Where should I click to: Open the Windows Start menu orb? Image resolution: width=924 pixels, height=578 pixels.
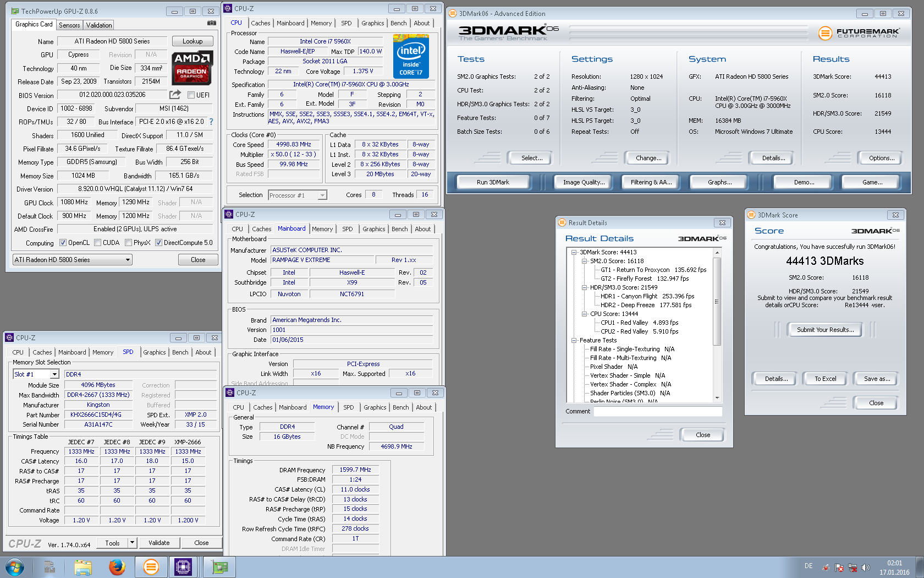pos(15,567)
